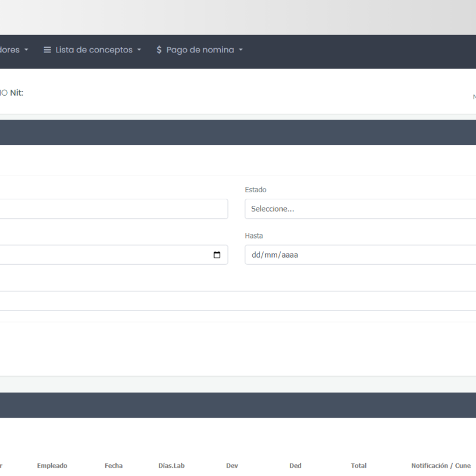The height and width of the screenshot is (476, 476).
Task: Click the Total column header
Action: pos(359,466)
